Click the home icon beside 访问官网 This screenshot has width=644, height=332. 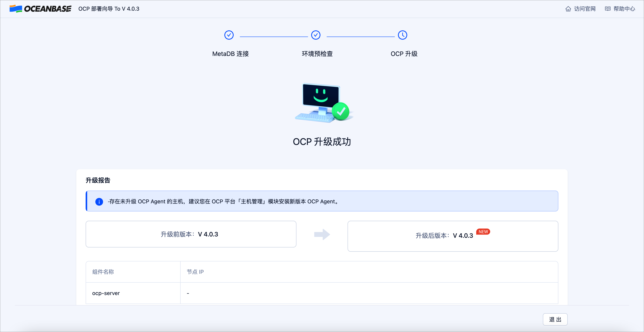point(568,9)
